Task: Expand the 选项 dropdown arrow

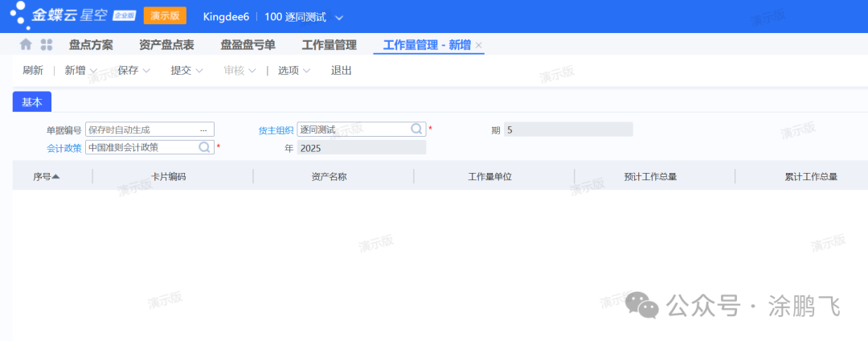Action: [306, 71]
